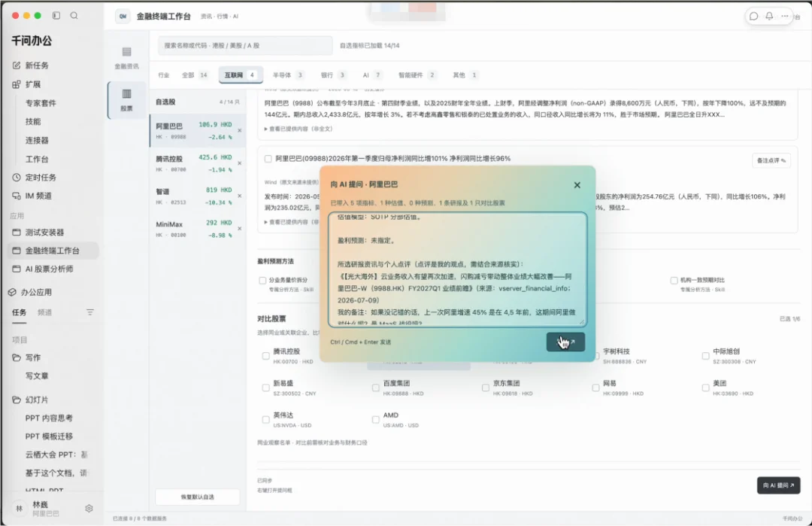Collapse the 写作 project folder
This screenshot has width=812, height=526.
coord(26,357)
